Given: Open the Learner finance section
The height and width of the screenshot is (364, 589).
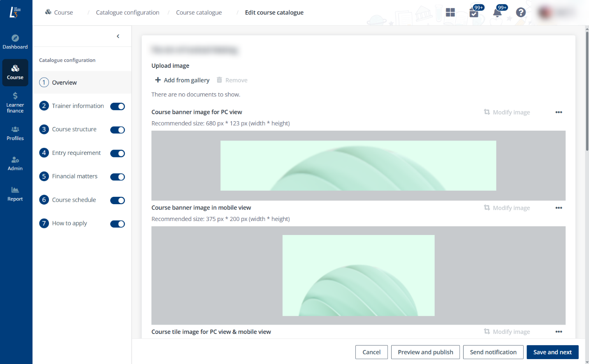Looking at the screenshot, I should [15, 103].
